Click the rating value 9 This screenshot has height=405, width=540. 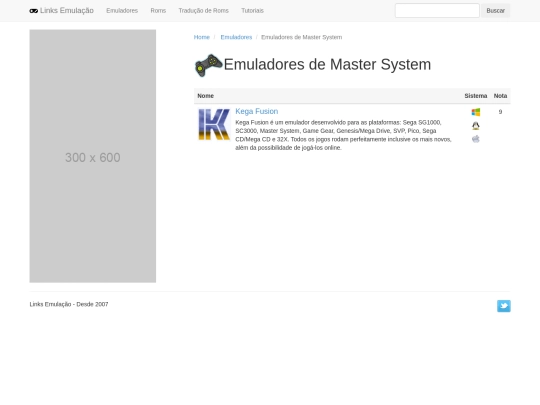click(x=500, y=112)
